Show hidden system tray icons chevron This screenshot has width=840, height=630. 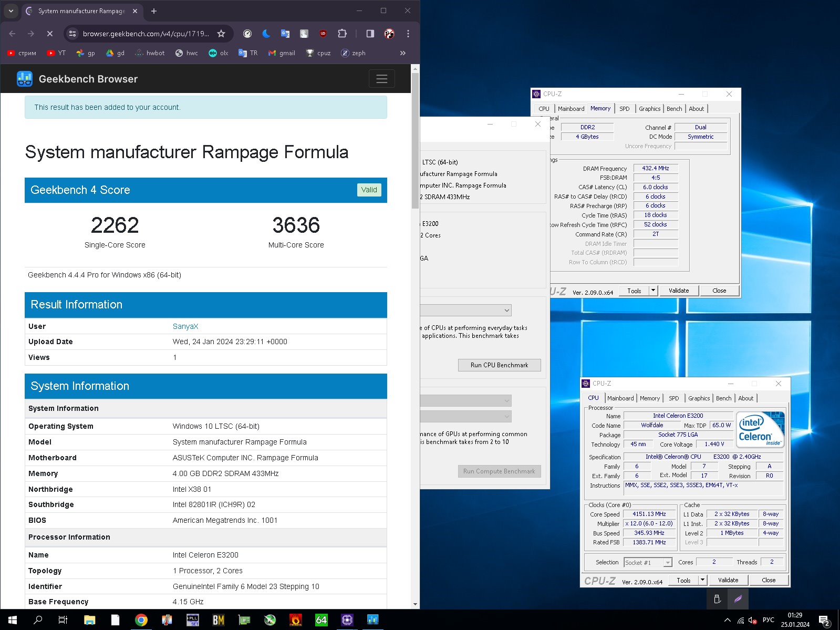pyautogui.click(x=728, y=620)
